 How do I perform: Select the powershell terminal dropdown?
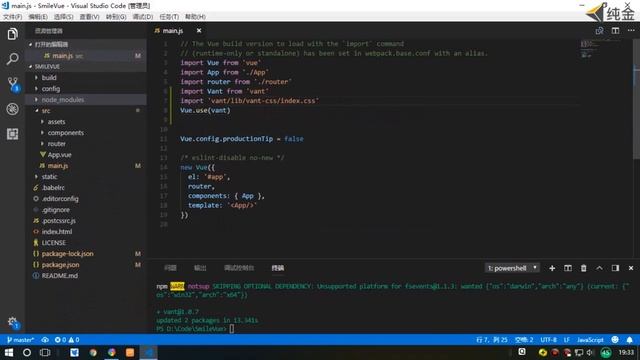[x=512, y=268]
